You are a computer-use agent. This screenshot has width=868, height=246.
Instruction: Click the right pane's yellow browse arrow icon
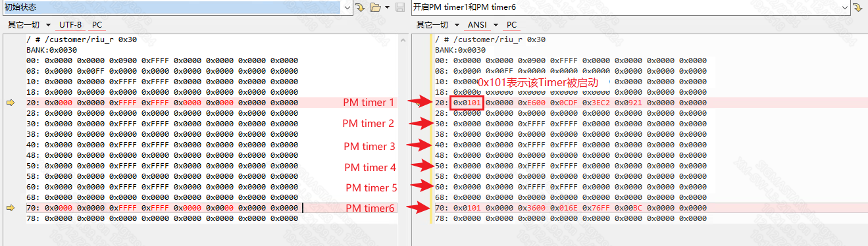857,7
